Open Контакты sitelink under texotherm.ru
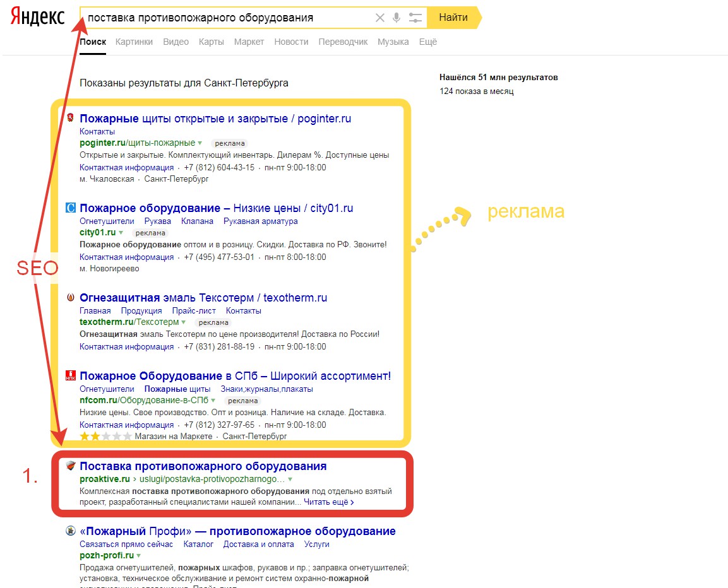 pyautogui.click(x=243, y=310)
